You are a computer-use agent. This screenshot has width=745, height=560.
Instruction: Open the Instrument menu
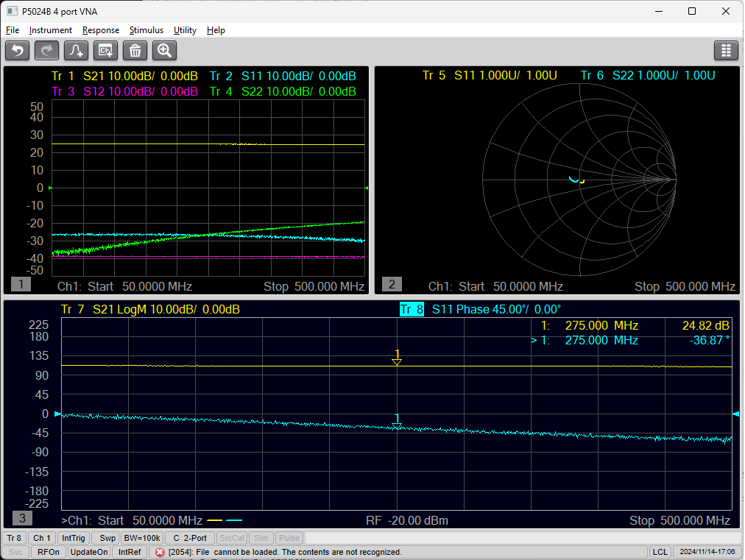click(50, 30)
